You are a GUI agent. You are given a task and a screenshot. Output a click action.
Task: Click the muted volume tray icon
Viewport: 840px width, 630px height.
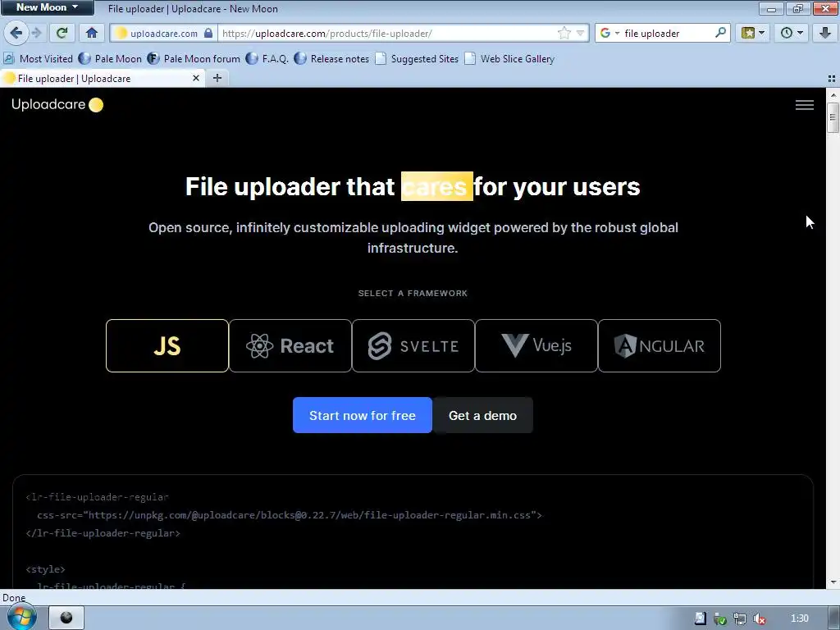coord(759,619)
